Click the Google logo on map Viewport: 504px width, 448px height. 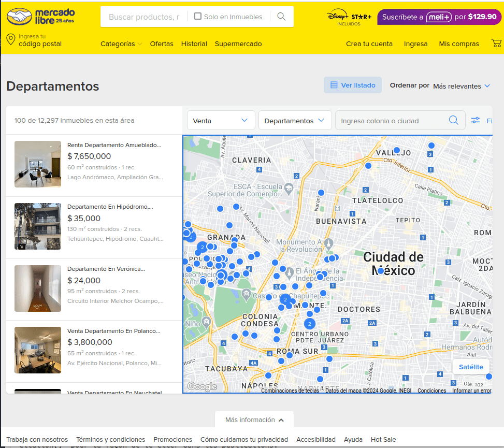[x=202, y=386]
